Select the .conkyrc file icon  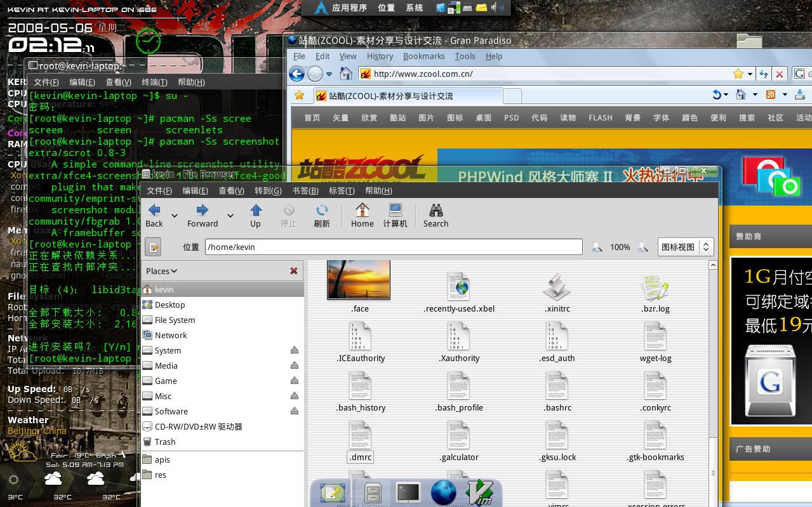655,386
